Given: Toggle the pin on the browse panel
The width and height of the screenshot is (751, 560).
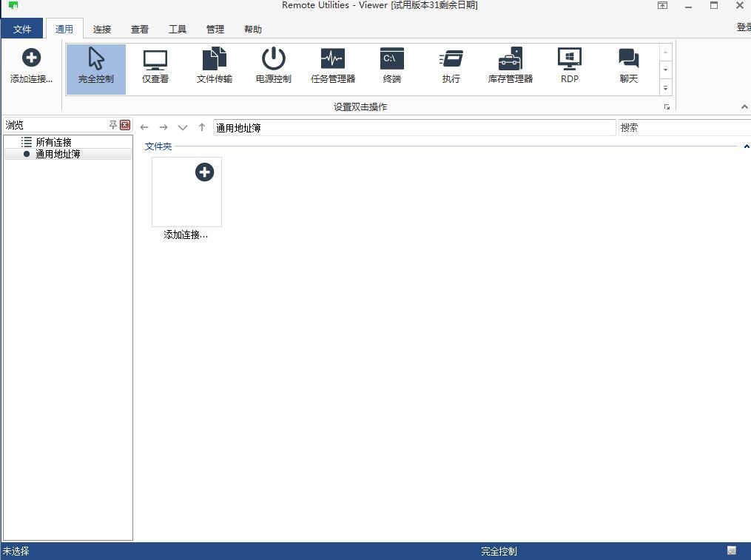Looking at the screenshot, I should [113, 125].
